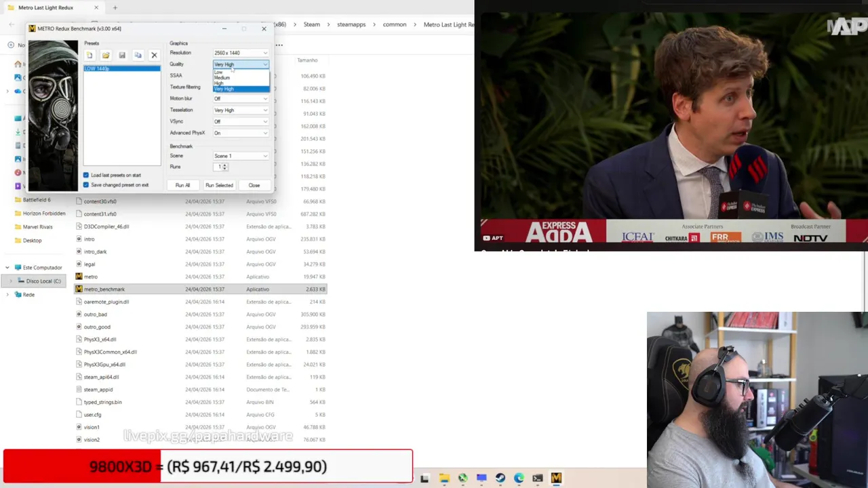Select the user.cfg file
This screenshot has width=868, height=488.
92,415
